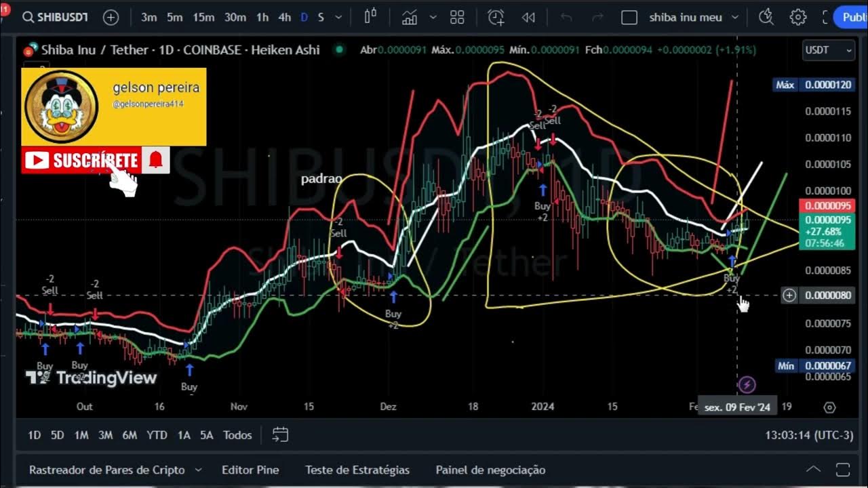
Task: Select the 6M date range
Action: 130,435
